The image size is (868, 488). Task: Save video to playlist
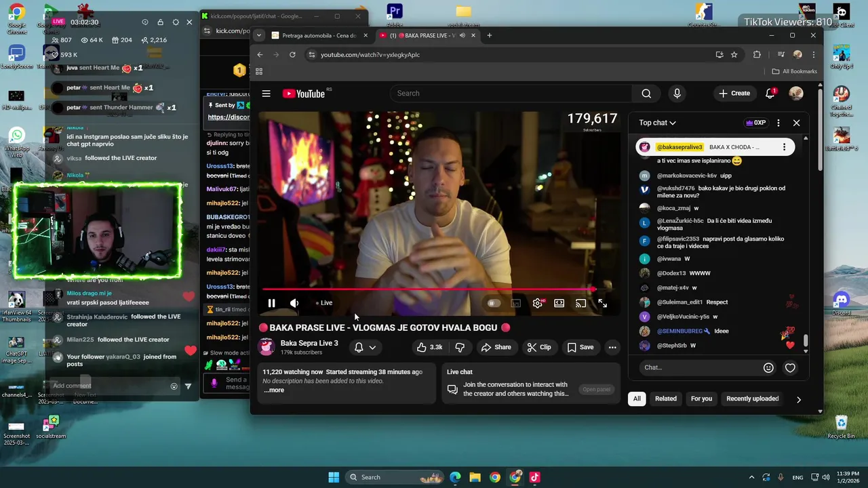point(580,347)
